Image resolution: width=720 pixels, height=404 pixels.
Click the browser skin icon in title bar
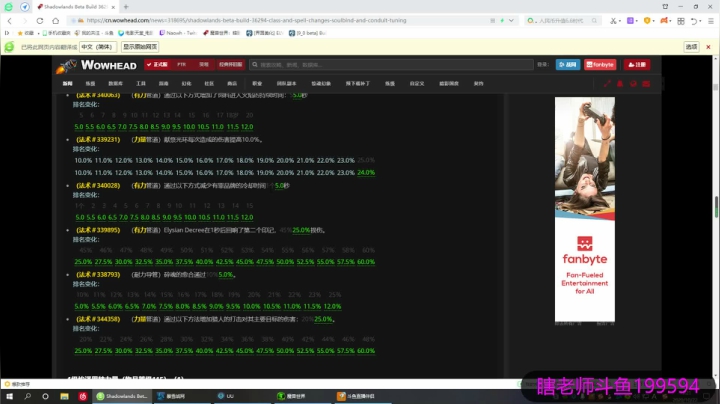click(665, 6)
